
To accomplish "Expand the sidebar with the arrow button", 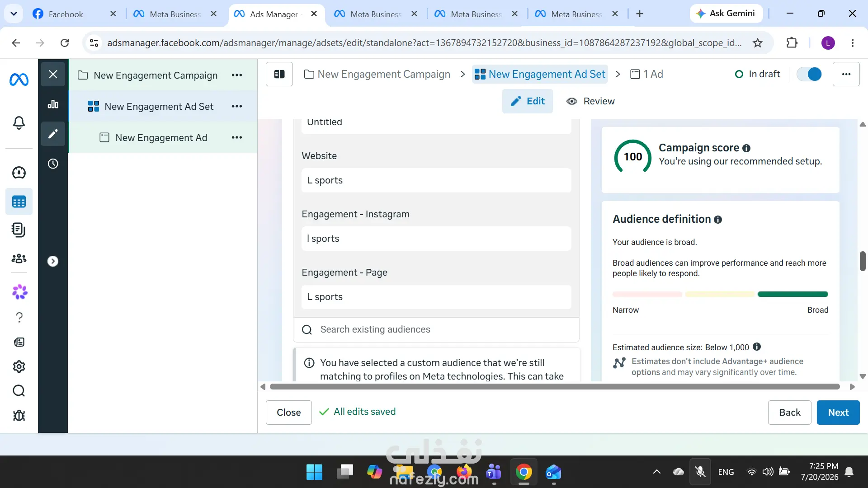I will (53, 261).
